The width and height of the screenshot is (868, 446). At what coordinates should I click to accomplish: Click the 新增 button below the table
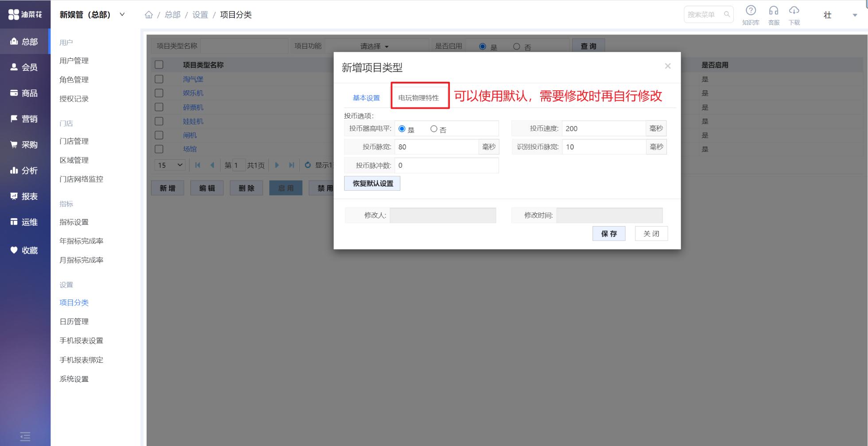click(167, 188)
